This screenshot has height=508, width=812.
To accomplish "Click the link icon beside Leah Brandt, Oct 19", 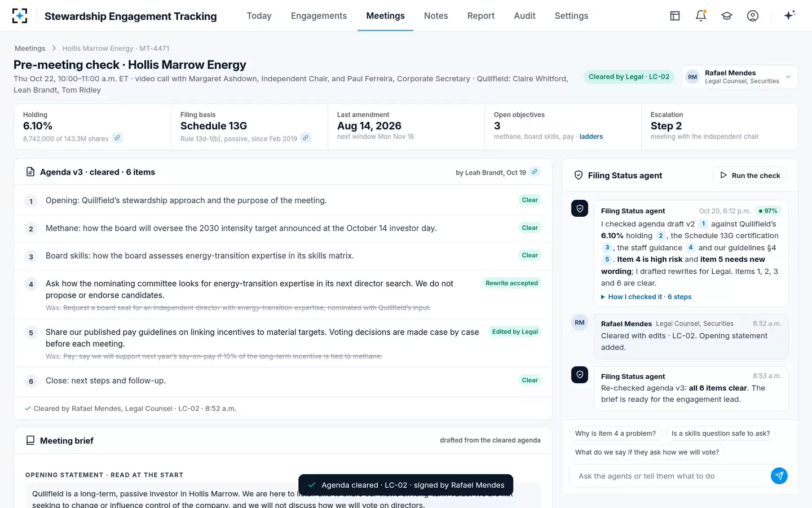I will point(535,172).
